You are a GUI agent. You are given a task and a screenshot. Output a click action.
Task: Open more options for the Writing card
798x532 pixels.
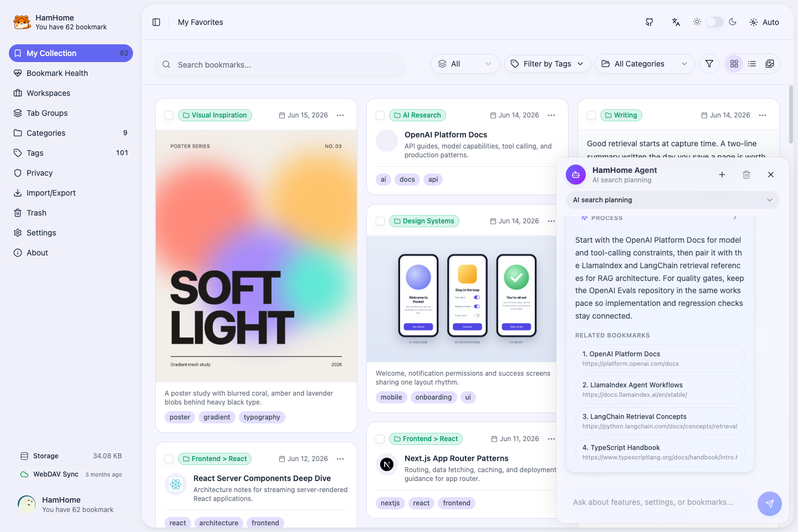(763, 115)
